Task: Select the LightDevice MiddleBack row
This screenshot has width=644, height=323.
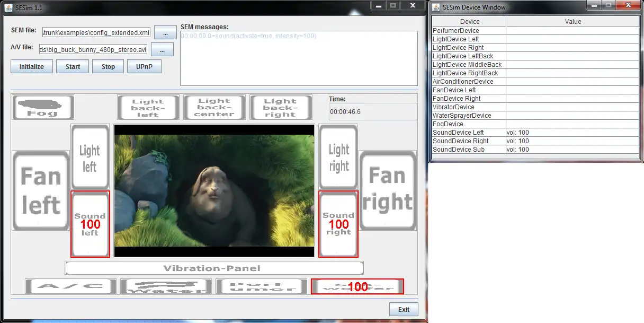Action: (536, 65)
